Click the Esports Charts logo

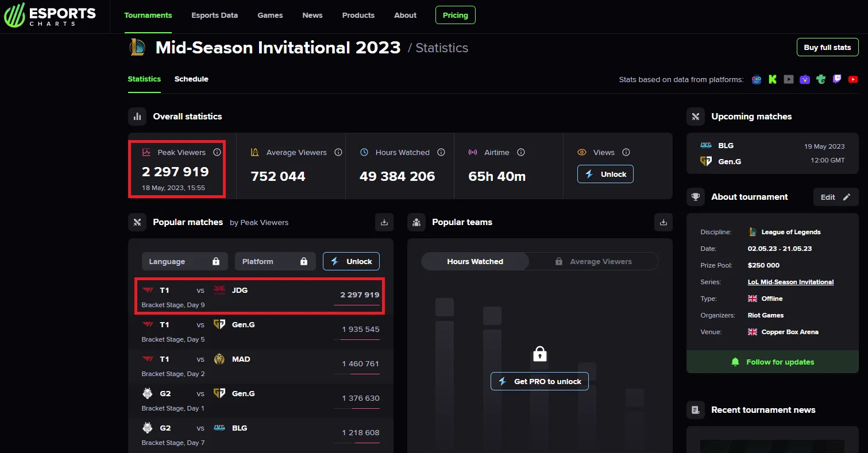tap(49, 15)
